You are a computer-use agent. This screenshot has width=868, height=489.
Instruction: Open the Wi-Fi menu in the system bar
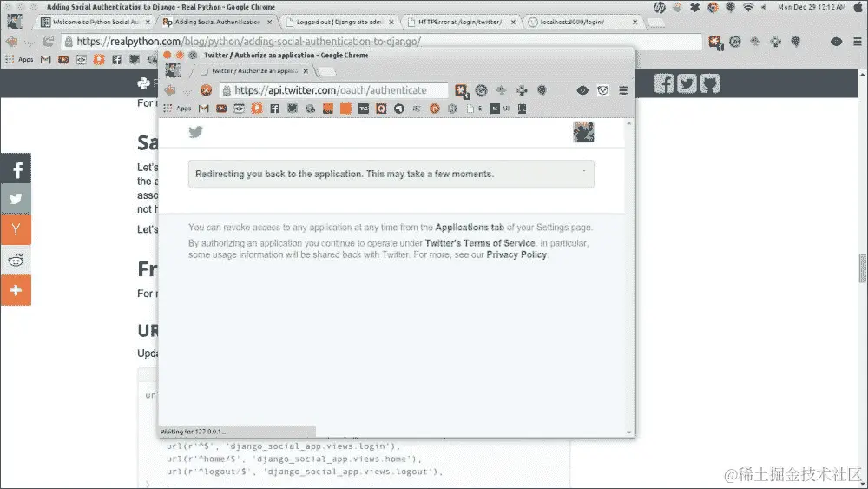click(x=748, y=7)
